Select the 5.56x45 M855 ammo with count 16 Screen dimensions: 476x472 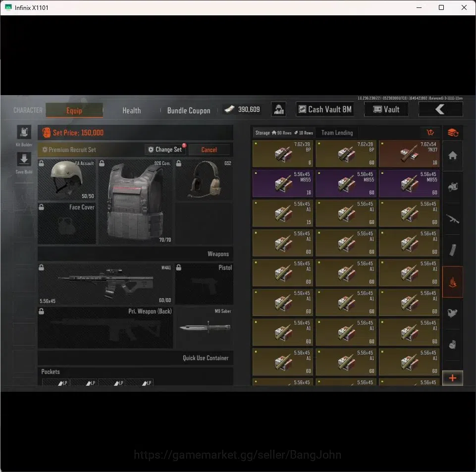tap(283, 183)
